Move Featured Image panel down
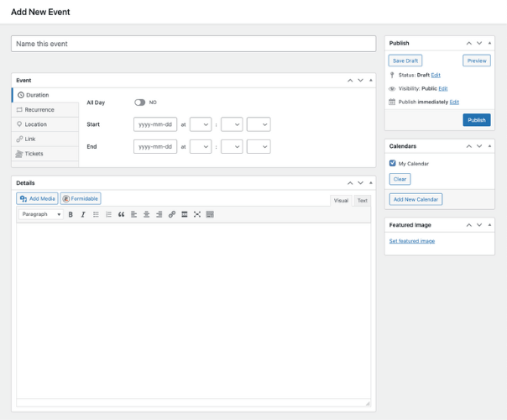 (x=479, y=225)
